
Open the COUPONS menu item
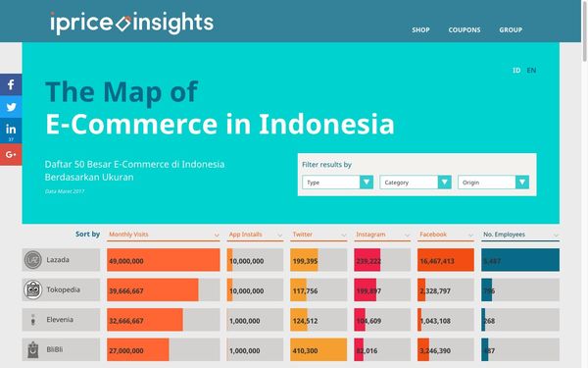click(x=465, y=30)
